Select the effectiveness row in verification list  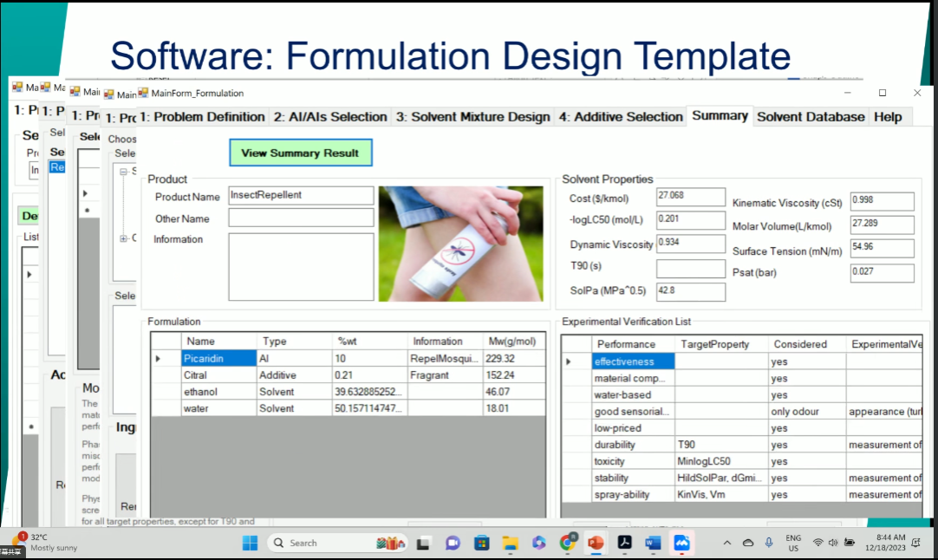pos(633,361)
